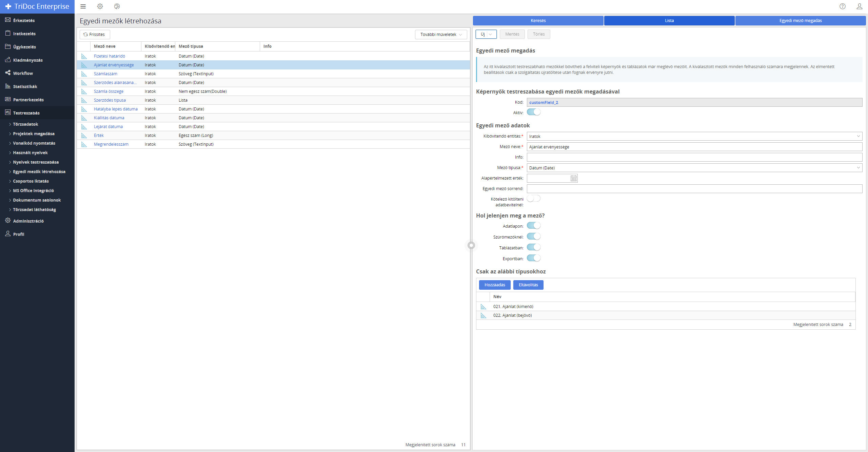Switch to the Kereses tab
The image size is (868, 452).
click(x=538, y=21)
